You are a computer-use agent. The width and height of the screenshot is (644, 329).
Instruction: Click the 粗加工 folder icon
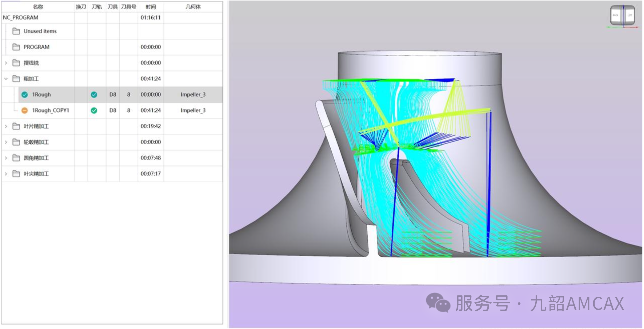click(x=16, y=79)
